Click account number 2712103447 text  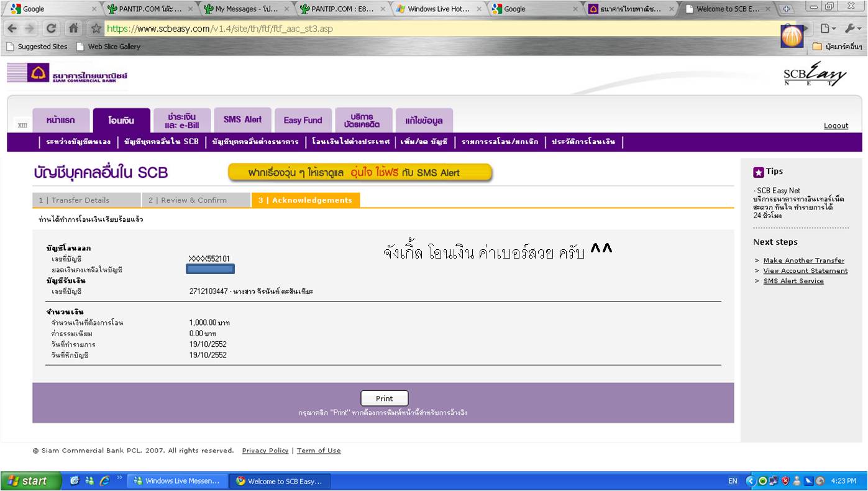[x=208, y=291]
